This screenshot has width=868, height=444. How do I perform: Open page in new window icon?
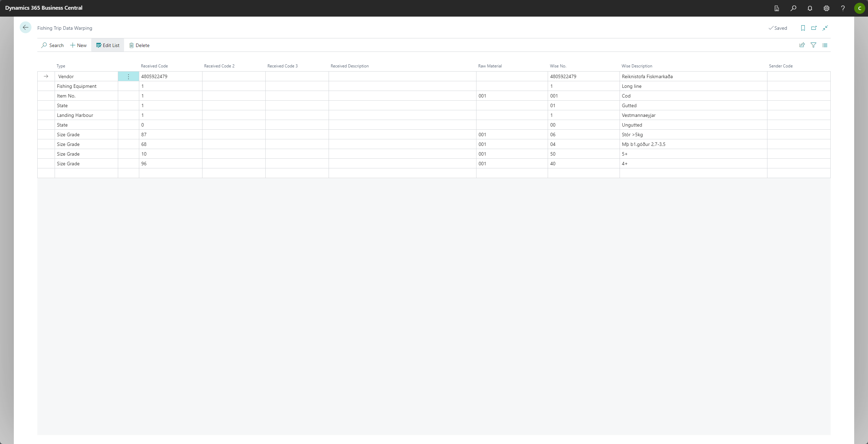(814, 28)
